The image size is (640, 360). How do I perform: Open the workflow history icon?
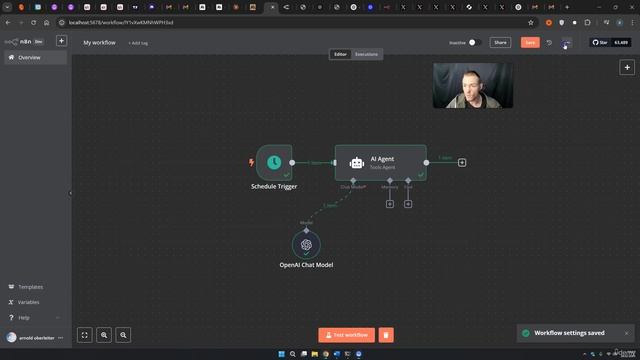pos(549,42)
